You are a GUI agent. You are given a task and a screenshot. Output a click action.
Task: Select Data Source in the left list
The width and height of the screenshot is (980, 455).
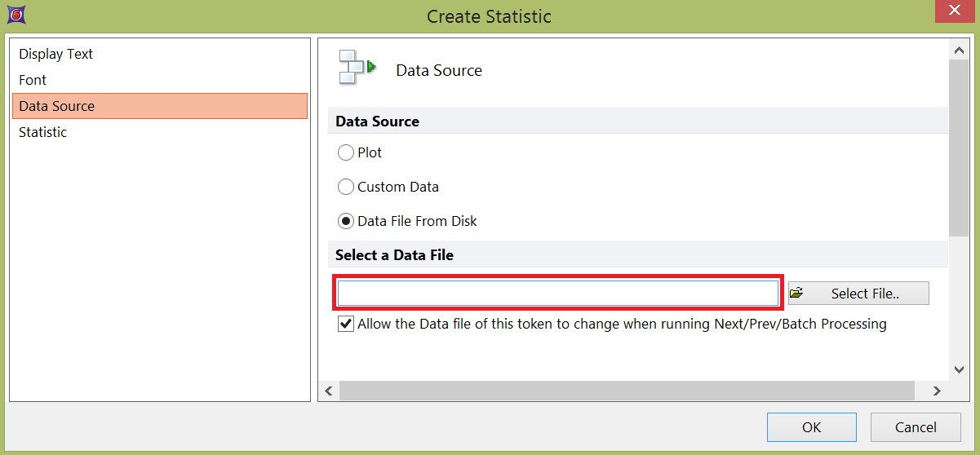pyautogui.click(x=57, y=106)
